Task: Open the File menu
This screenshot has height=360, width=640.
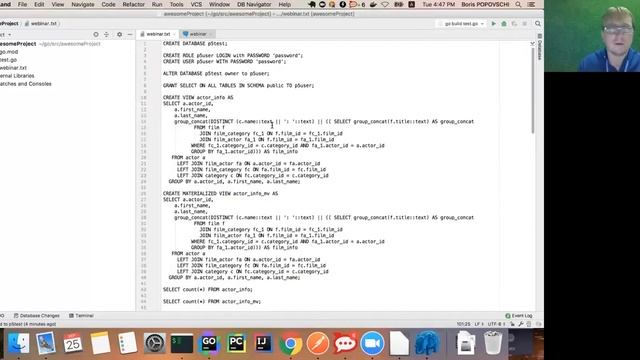Action: pyautogui.click(x=22, y=4)
